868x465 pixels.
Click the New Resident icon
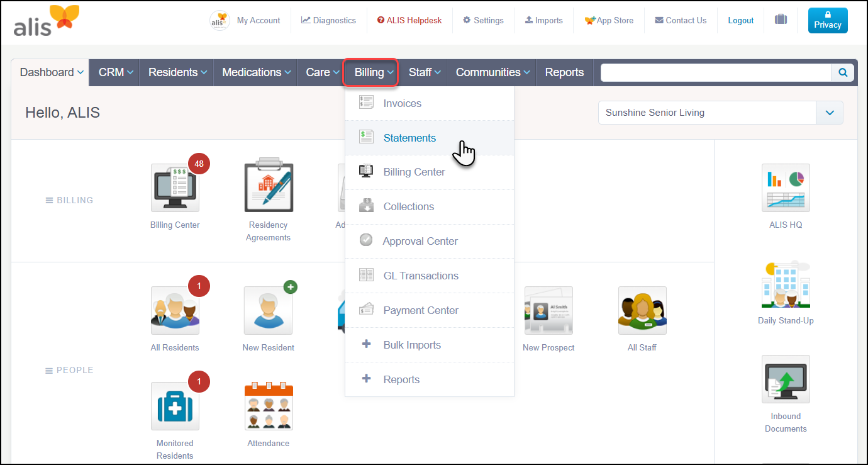coord(269,311)
